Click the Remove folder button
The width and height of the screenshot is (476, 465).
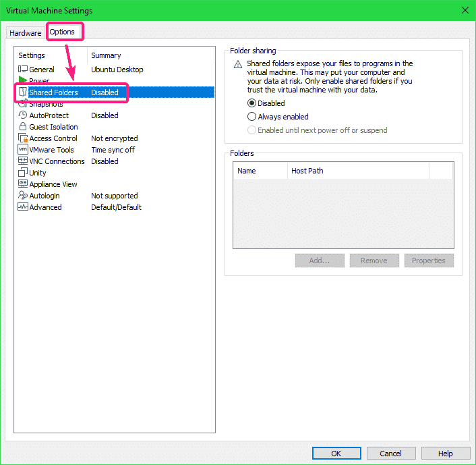tap(374, 261)
